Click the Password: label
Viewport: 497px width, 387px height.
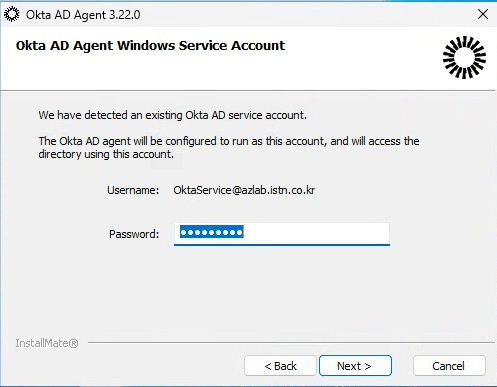134,234
